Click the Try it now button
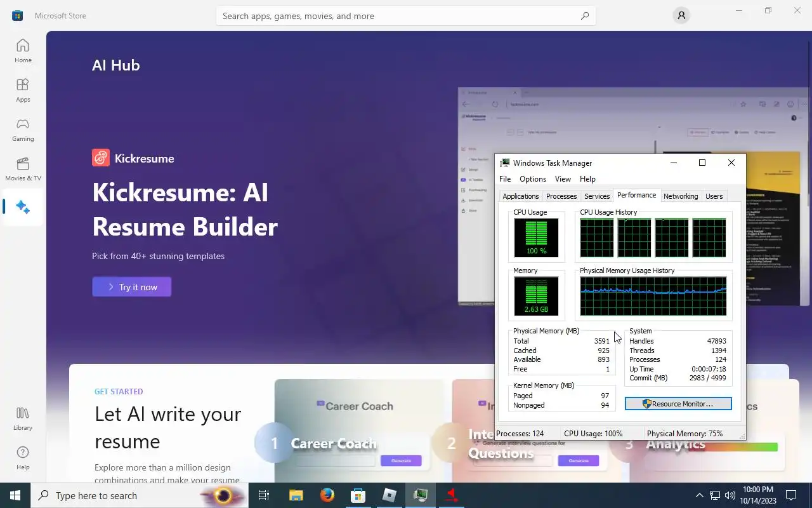 (x=132, y=287)
